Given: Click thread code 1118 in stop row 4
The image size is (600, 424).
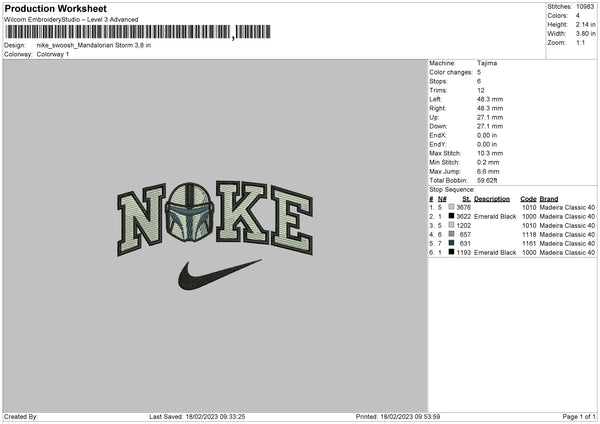Looking at the screenshot, I should tap(529, 235).
